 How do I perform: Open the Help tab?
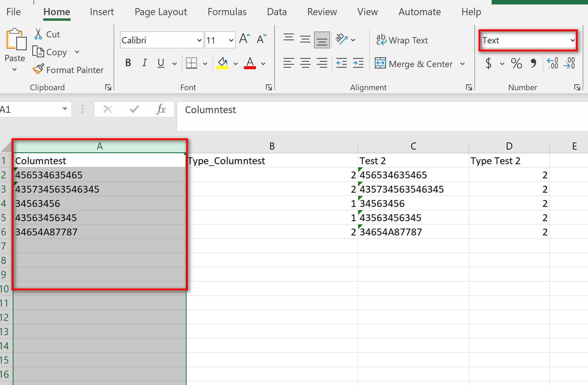point(471,12)
